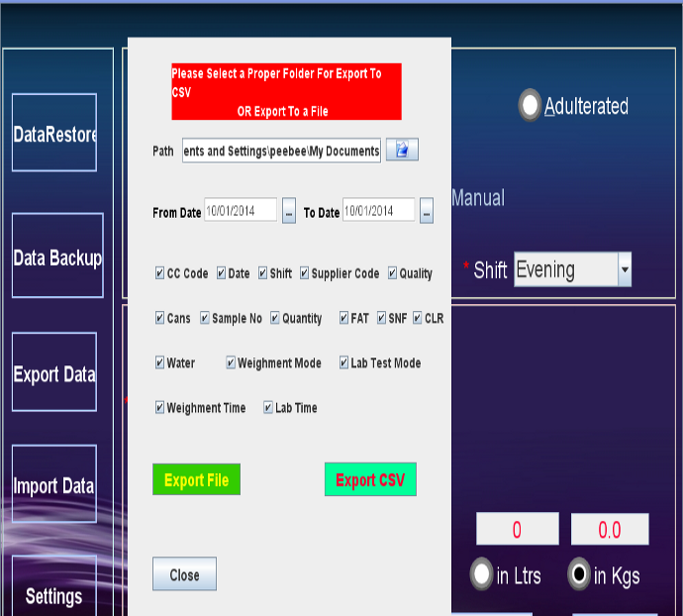The image size is (683, 616).
Task: Go to Import Data in sidebar
Action: [x=54, y=486]
